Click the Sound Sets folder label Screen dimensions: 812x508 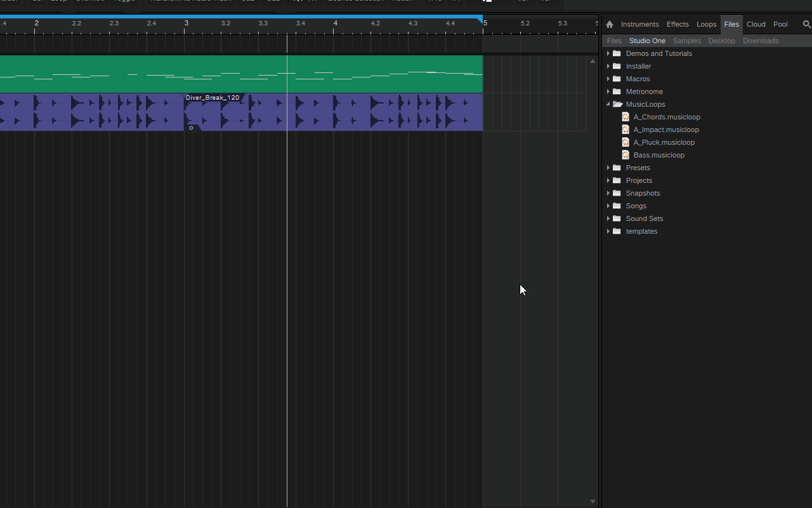point(644,218)
